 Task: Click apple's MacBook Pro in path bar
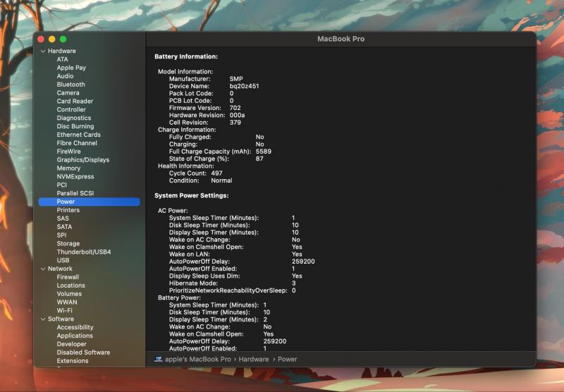(198, 359)
